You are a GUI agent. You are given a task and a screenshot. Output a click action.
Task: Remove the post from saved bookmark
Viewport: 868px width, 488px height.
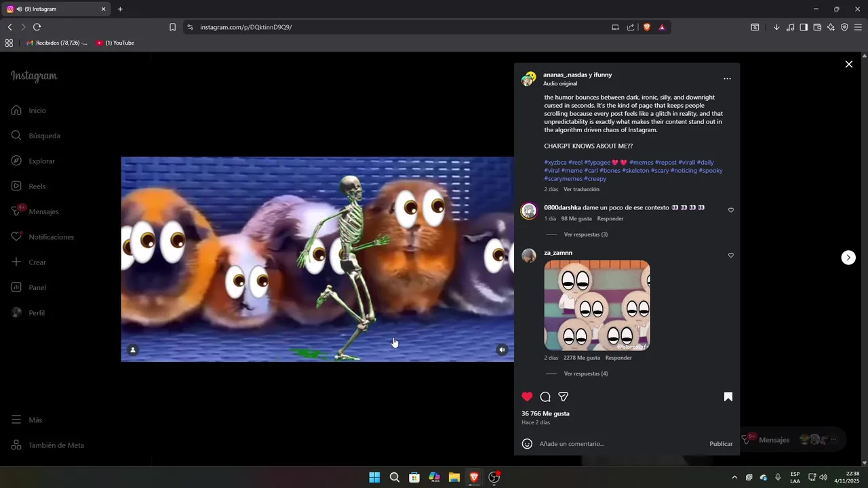[728, 396]
